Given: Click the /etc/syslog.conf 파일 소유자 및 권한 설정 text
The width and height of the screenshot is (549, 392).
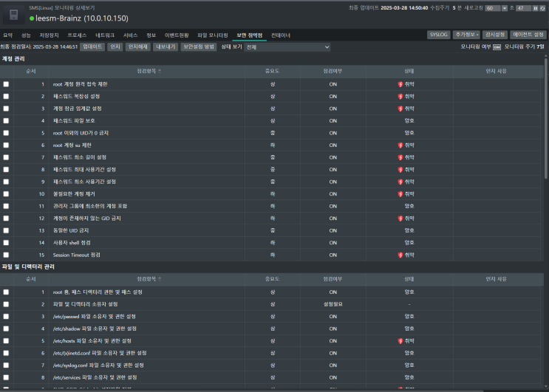Looking at the screenshot, I should [98, 365].
